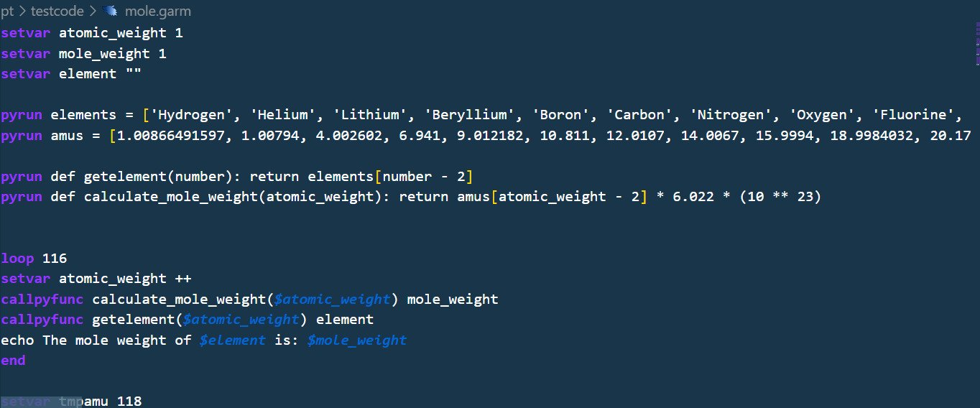Click the $mole_weight variable in echo line

coord(356,340)
